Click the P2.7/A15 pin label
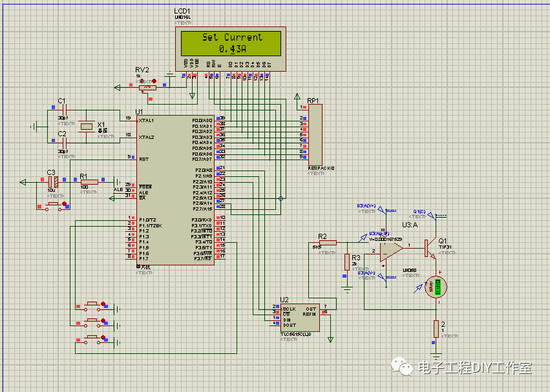The image size is (550, 392). tap(202, 209)
